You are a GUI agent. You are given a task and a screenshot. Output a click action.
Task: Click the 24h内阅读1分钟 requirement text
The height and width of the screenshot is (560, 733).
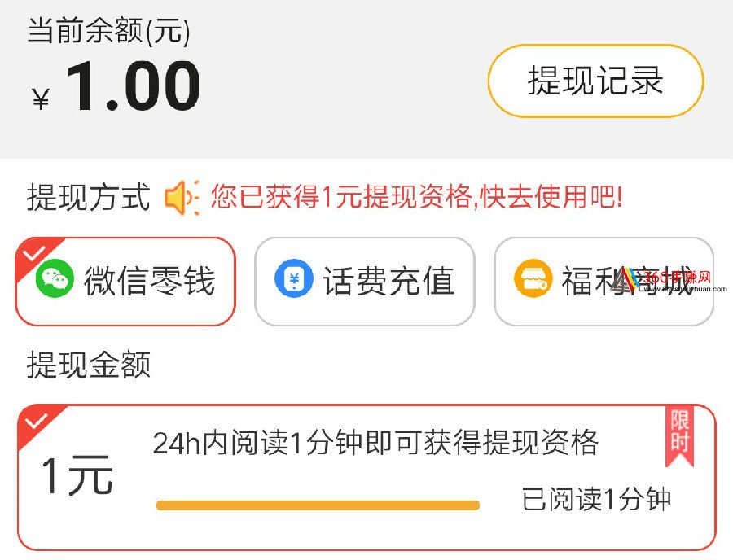(375, 443)
